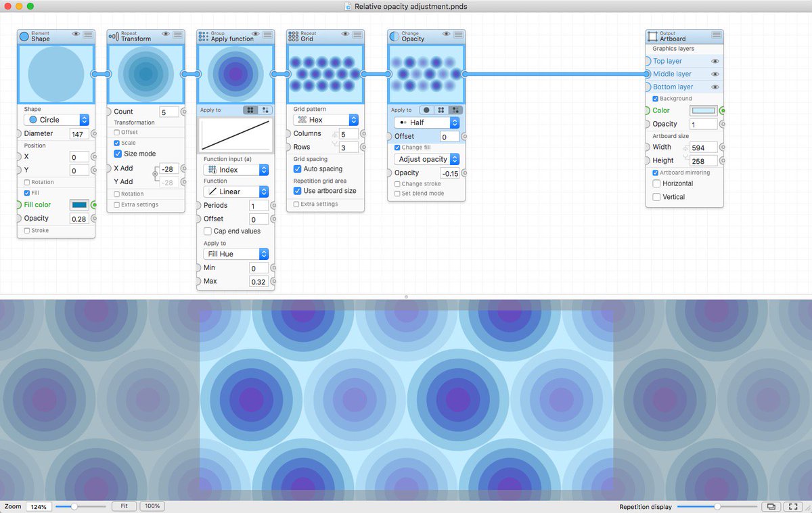Screen dimensions: 812x513
Task: Change the function type via the Linear dropdown
Action: tap(235, 192)
